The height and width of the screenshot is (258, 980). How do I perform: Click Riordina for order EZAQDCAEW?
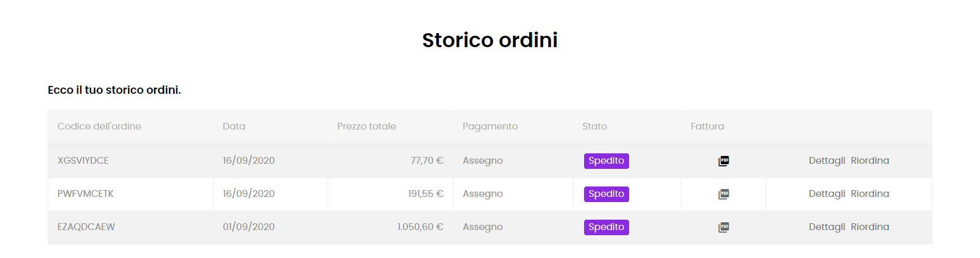tap(870, 227)
